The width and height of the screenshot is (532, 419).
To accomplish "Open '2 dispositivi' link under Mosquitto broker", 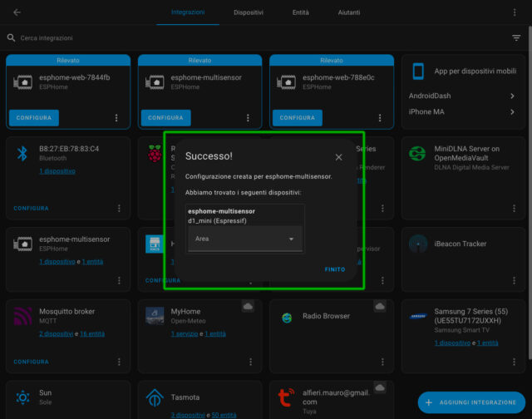I will (x=57, y=333).
